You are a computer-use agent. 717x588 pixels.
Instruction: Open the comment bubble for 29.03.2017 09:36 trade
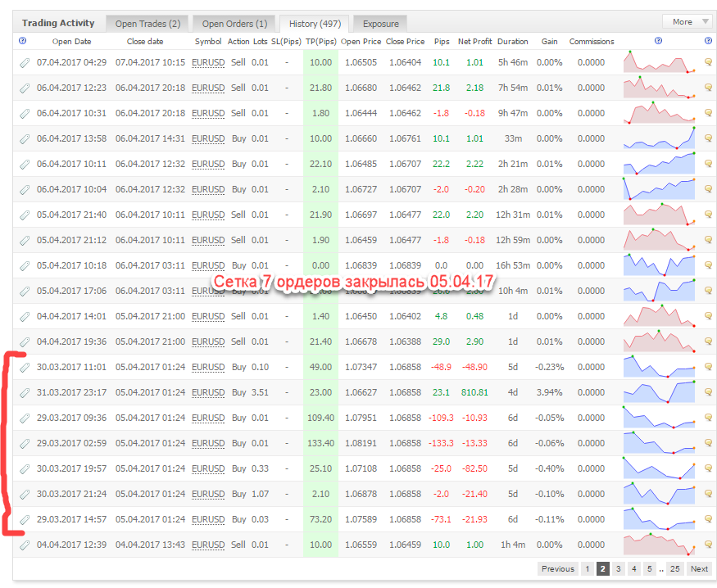[708, 417]
